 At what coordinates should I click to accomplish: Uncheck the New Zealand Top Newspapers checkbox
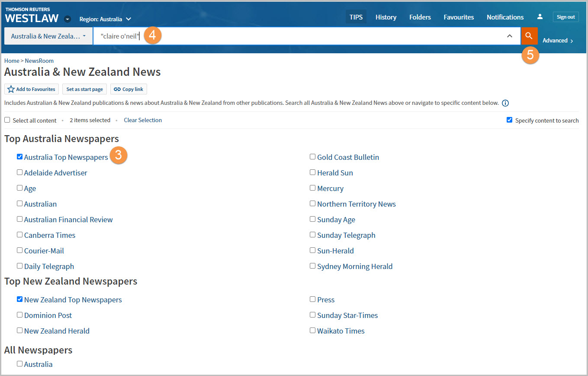tap(19, 299)
